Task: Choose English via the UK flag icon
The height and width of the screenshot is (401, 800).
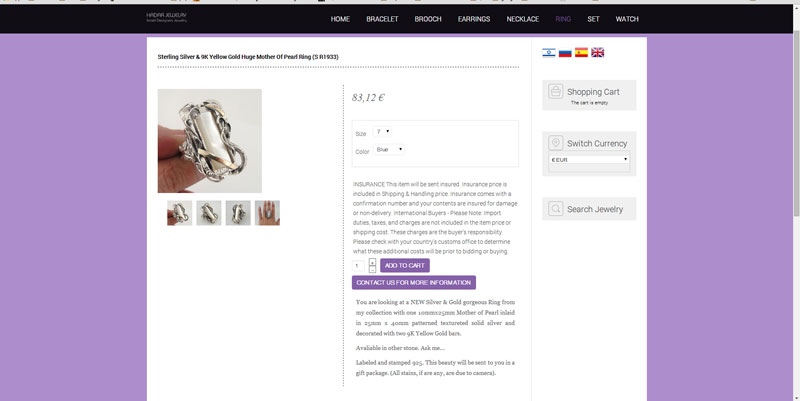Action: coord(598,53)
